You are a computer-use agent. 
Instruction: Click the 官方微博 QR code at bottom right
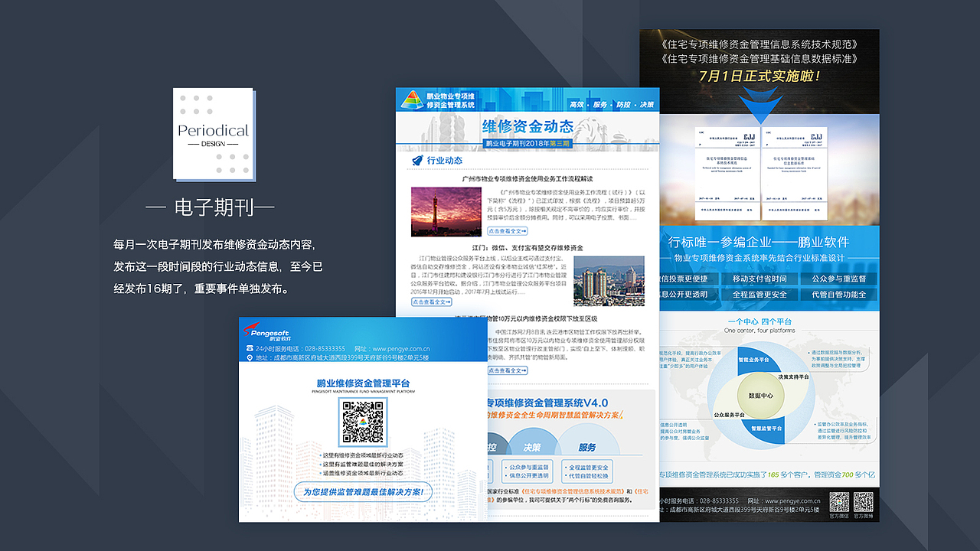[x=862, y=502]
